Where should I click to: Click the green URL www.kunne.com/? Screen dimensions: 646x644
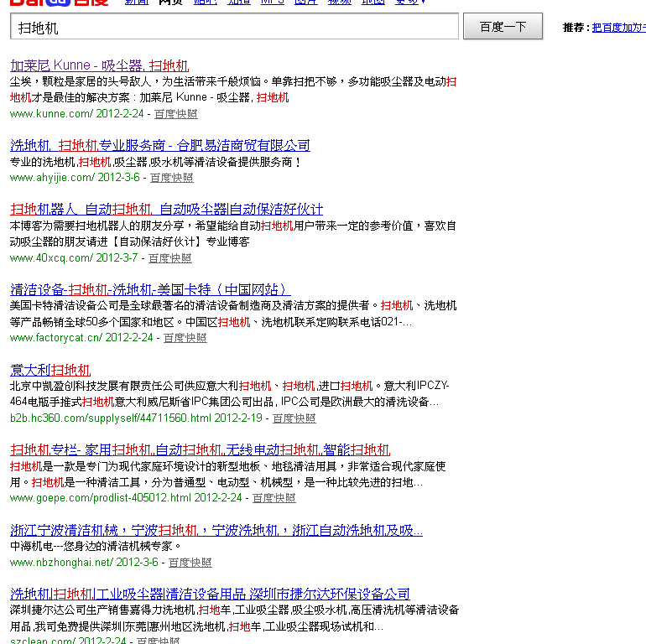(51, 114)
